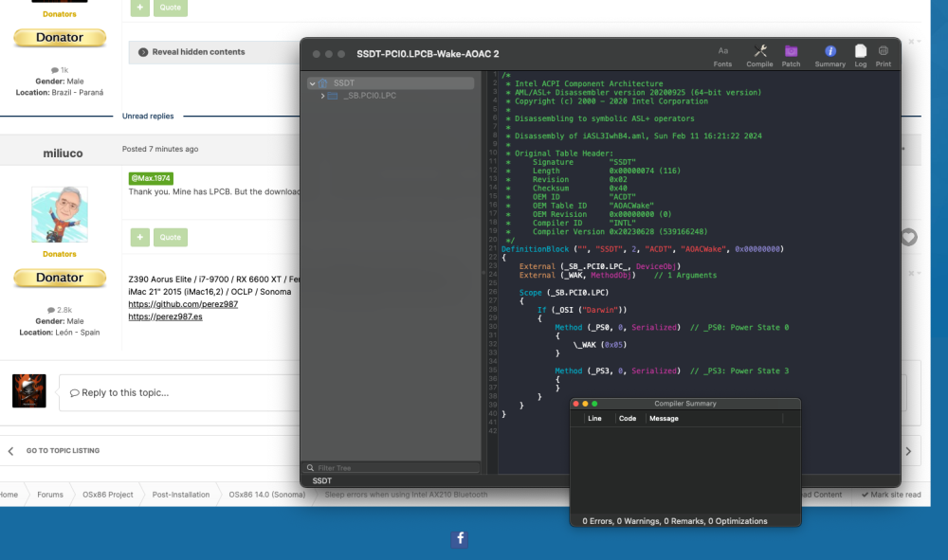Open Post-Installation breadcrumb

coord(181,495)
